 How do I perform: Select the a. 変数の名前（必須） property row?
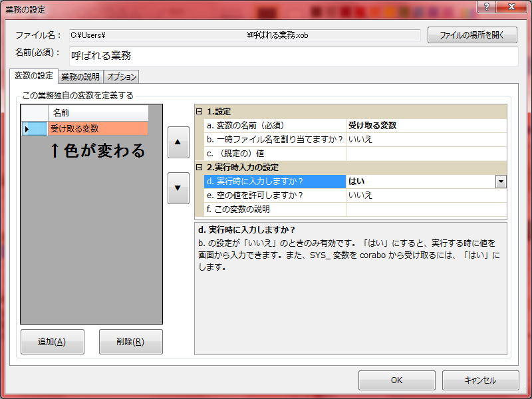[275, 126]
